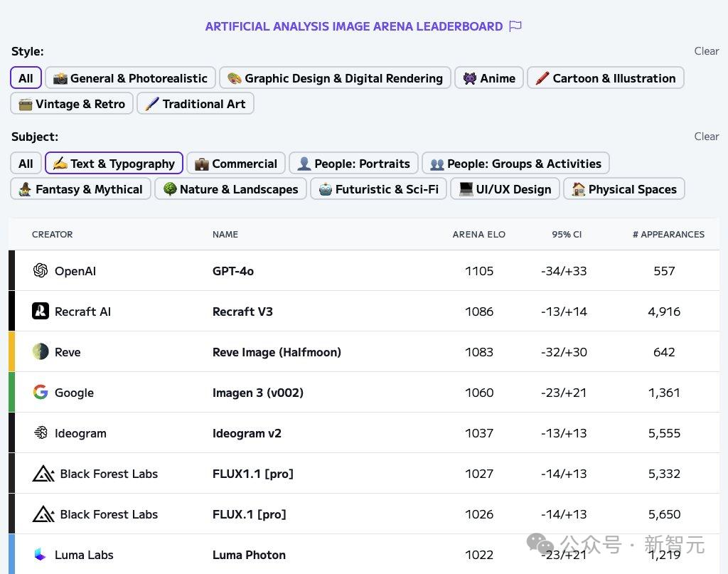Click the Google logo icon
Image resolution: width=728 pixels, height=574 pixels.
[x=41, y=392]
